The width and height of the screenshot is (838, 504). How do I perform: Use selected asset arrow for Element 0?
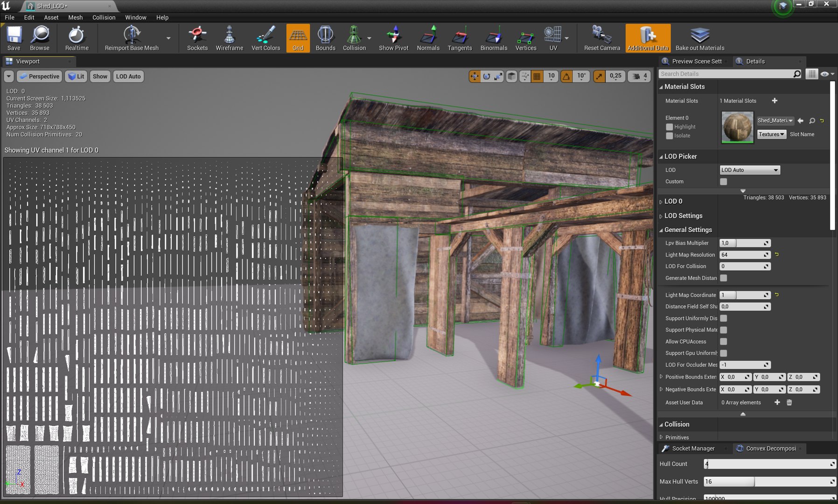tap(801, 121)
